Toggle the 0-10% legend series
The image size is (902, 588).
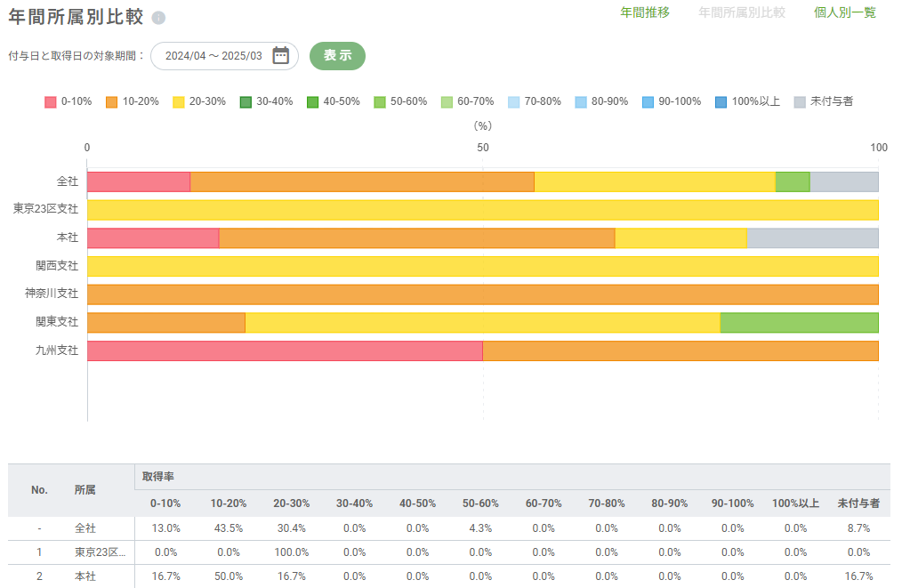point(68,101)
